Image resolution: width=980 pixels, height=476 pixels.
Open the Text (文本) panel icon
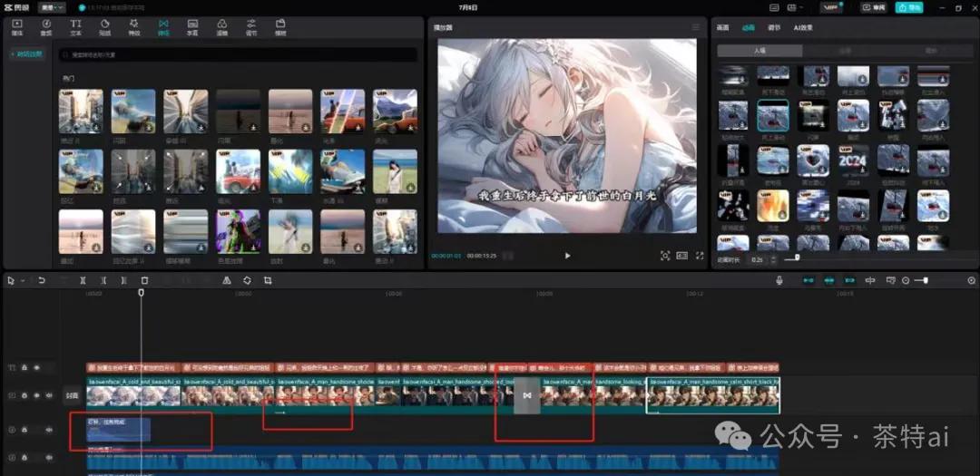75,27
